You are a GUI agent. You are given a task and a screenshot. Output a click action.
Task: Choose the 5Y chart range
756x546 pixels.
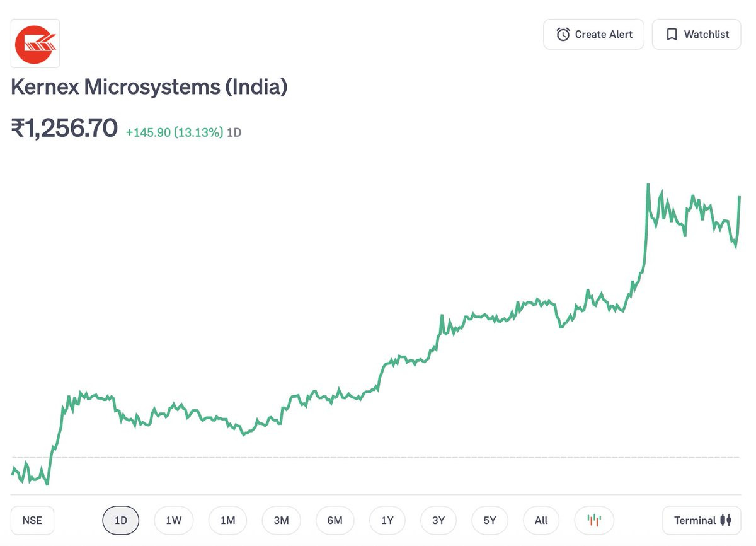click(490, 520)
